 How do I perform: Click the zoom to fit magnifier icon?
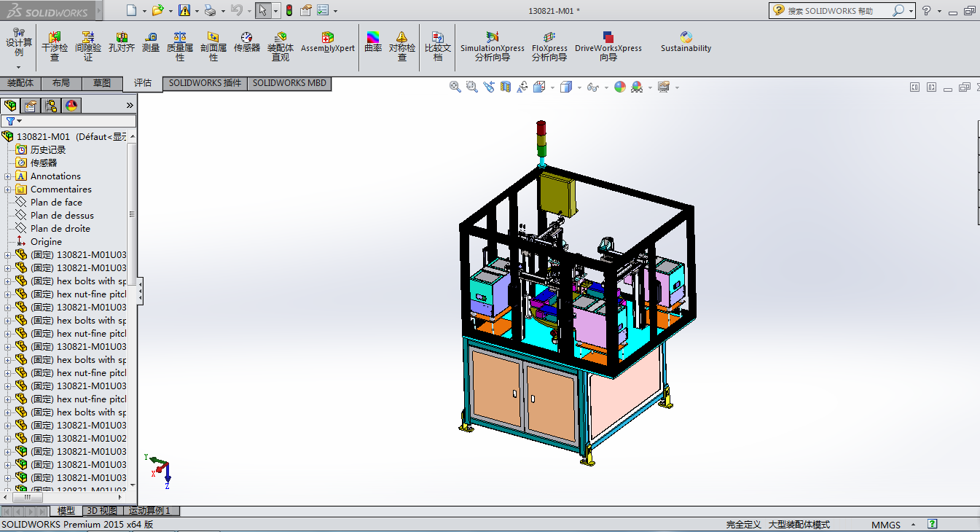(455, 87)
